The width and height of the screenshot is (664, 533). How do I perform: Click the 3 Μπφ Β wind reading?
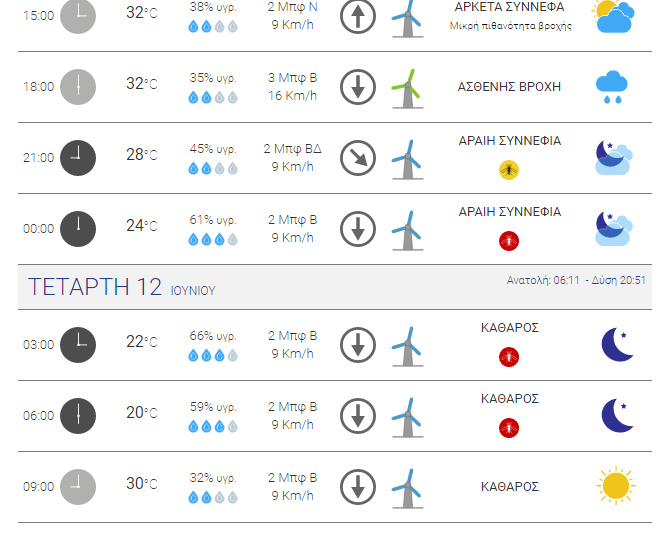pyautogui.click(x=292, y=78)
